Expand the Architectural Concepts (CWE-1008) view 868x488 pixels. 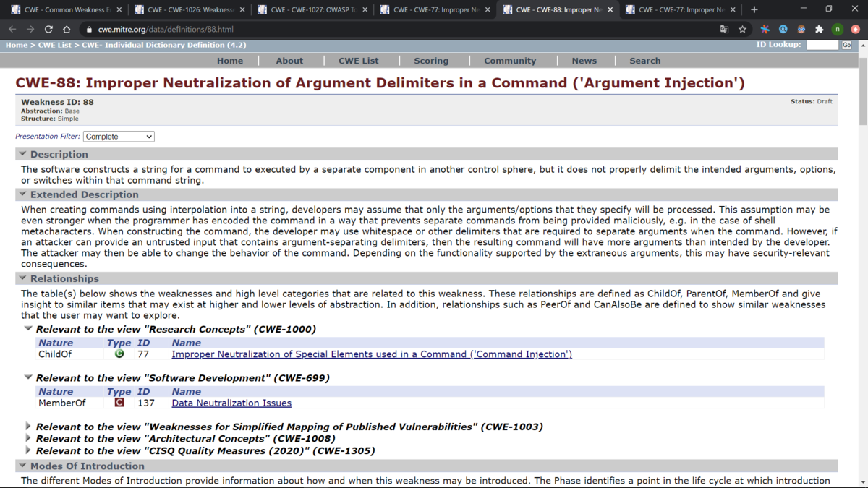pos(28,438)
